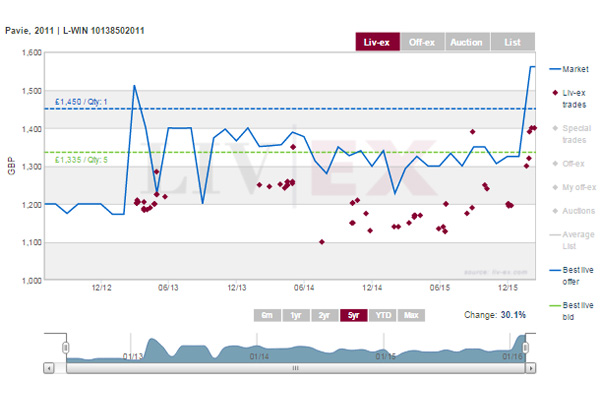Click the 12/13 x-axis label
The width and height of the screenshot is (600, 400).
point(237,287)
